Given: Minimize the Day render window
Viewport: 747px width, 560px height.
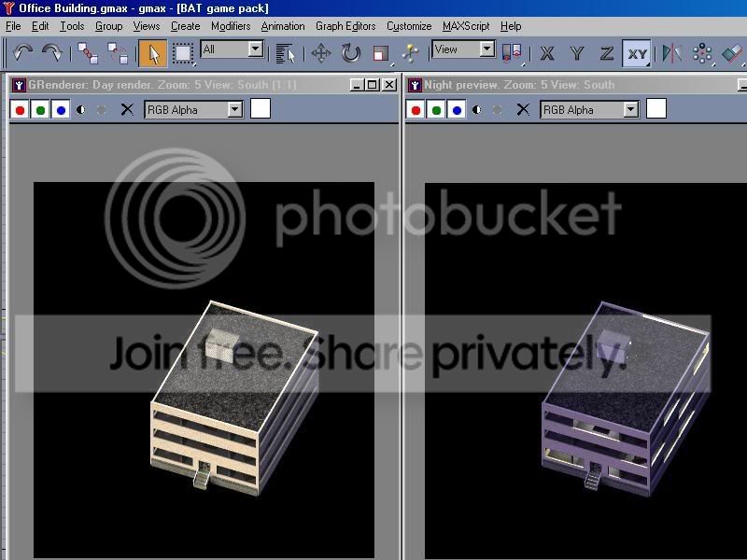Looking at the screenshot, I should pyautogui.click(x=358, y=85).
